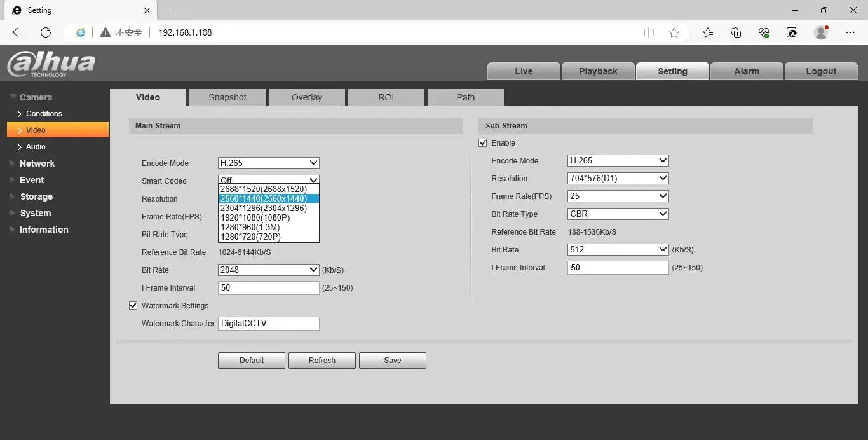Click the Refresh button
Viewport: 868px width, 440px height.
(x=322, y=361)
